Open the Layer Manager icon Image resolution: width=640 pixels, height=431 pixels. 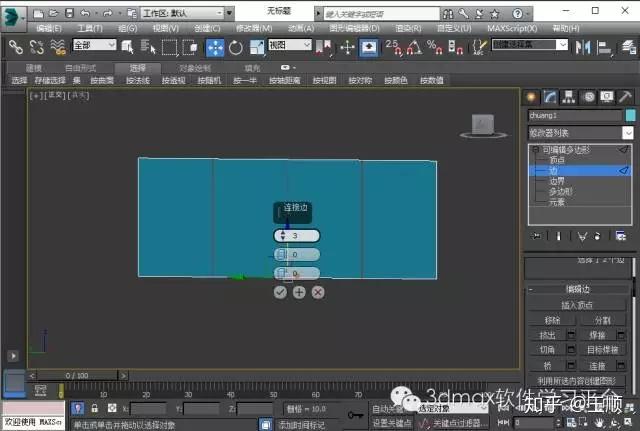pyautogui.click(x=629, y=47)
